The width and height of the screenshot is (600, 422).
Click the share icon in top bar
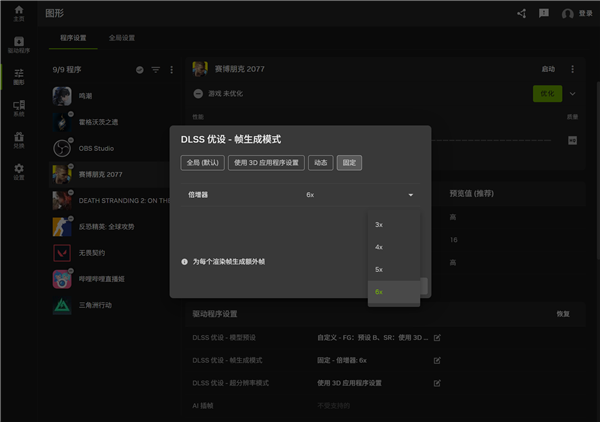click(x=521, y=14)
